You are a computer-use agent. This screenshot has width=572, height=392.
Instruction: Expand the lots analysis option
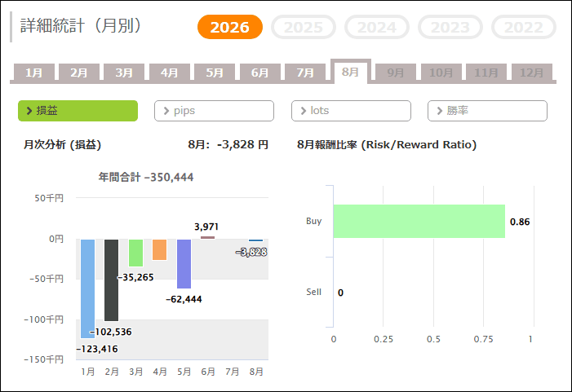pos(351,111)
